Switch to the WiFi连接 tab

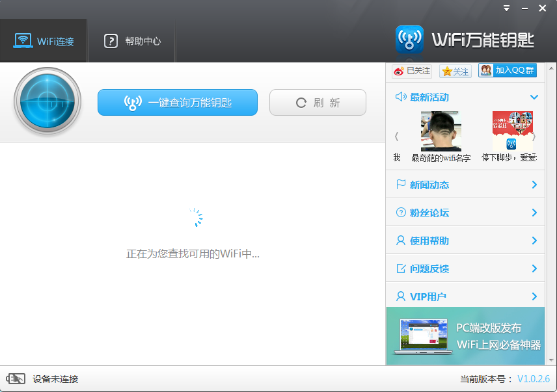44,41
